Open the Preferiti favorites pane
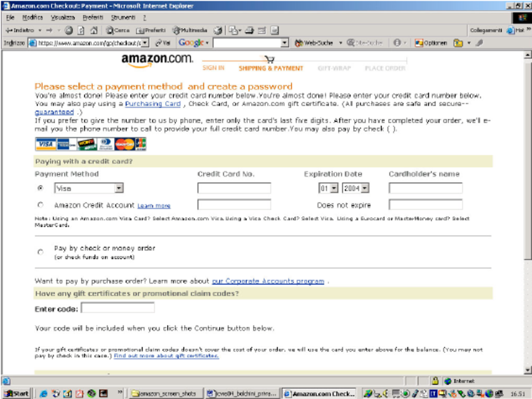 151,31
